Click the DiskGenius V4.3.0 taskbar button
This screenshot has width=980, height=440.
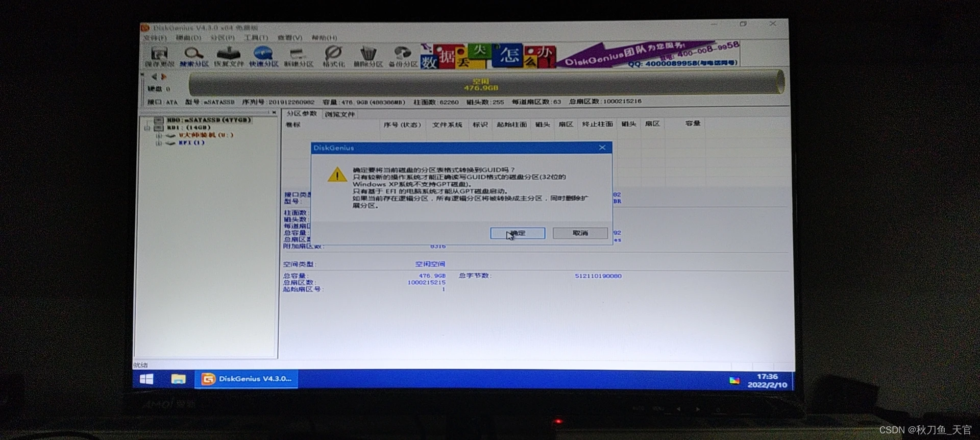[x=246, y=379]
